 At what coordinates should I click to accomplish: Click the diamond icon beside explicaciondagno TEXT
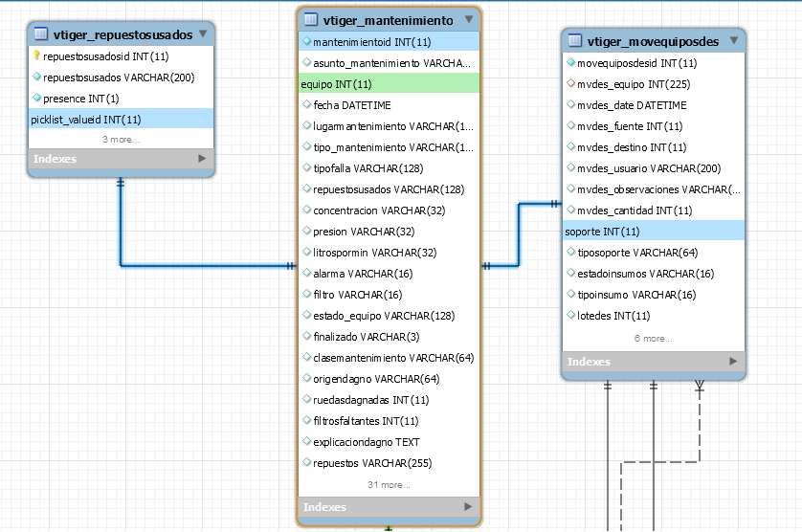[307, 441]
